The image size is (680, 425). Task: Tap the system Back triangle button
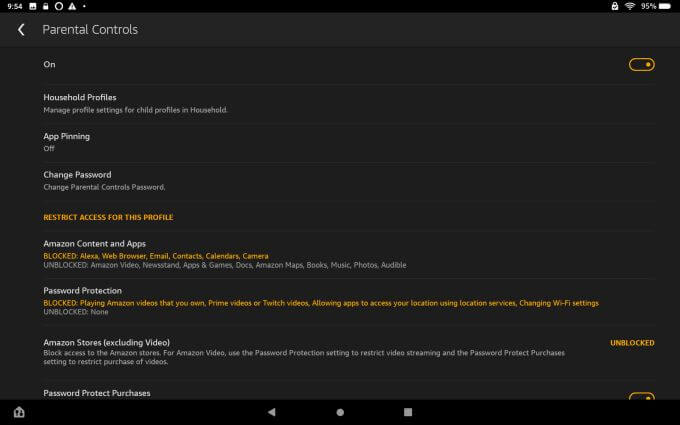[272, 412]
